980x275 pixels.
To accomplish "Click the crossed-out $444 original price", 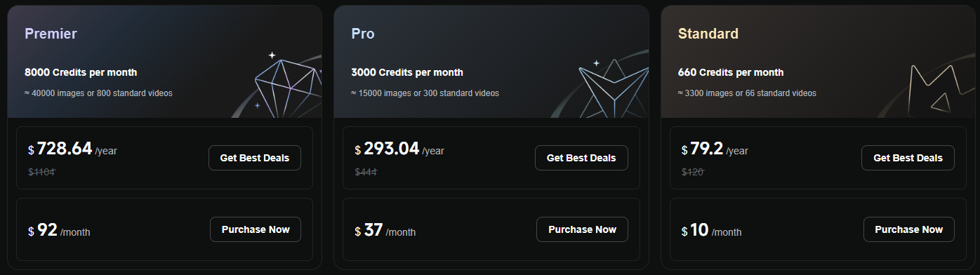I will coord(366,172).
